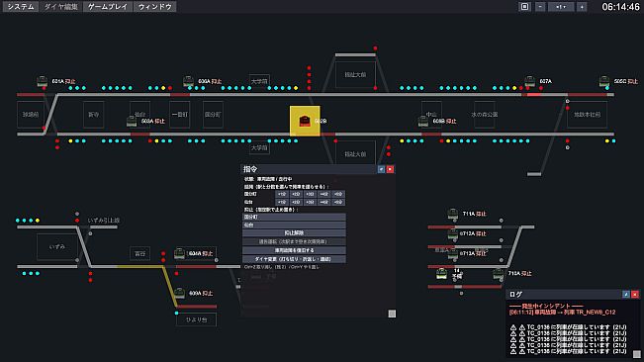Increase game speed with the plus button

pos(582,7)
